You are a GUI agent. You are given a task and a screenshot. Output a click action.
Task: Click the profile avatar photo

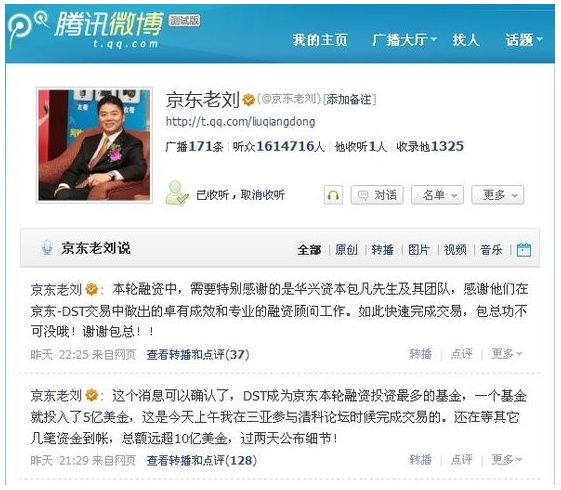pos(94,145)
